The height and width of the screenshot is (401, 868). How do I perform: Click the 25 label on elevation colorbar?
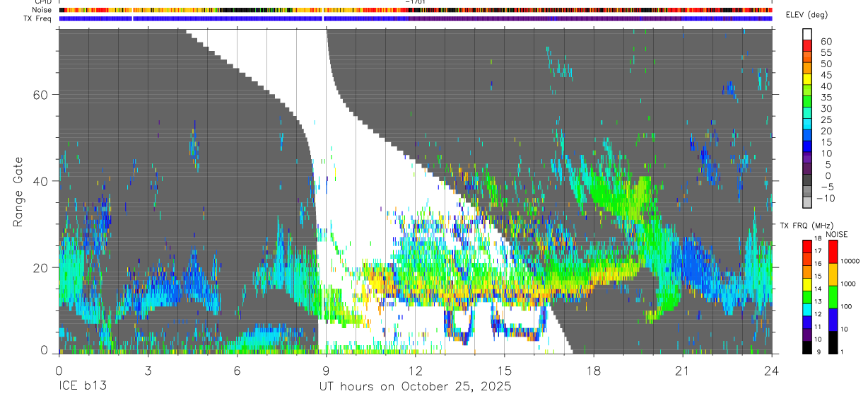pyautogui.click(x=826, y=120)
